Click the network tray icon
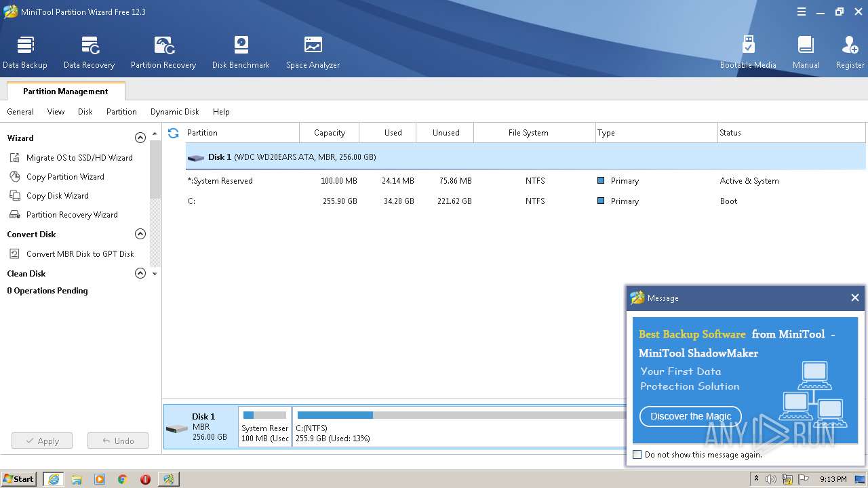 [787, 479]
